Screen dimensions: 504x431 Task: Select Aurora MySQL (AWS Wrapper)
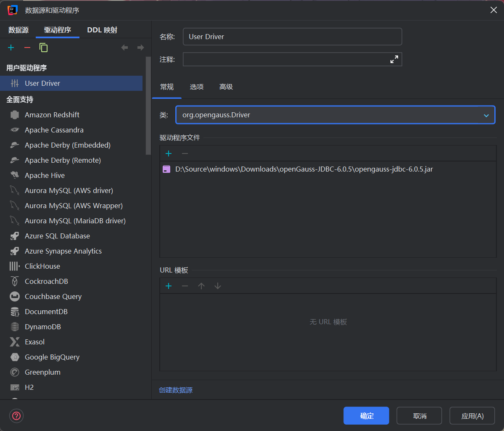point(71,206)
